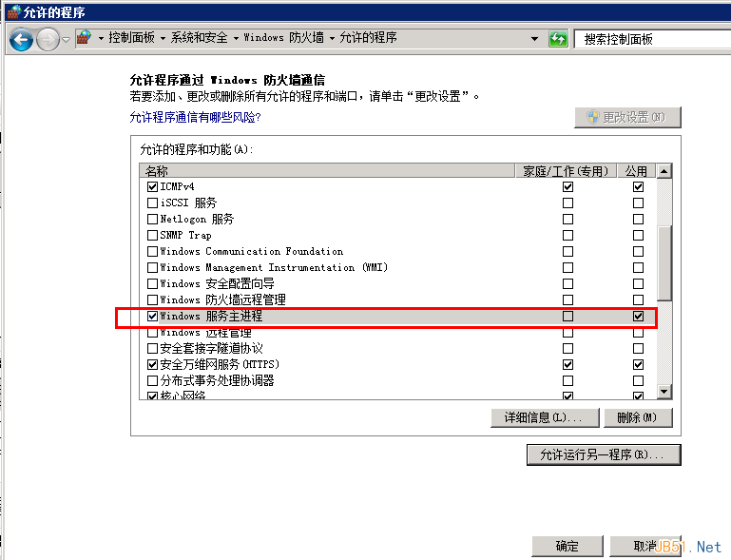This screenshot has height=560, width=731.
Task: Select the Netlogon 服务 row text
Action: (197, 219)
